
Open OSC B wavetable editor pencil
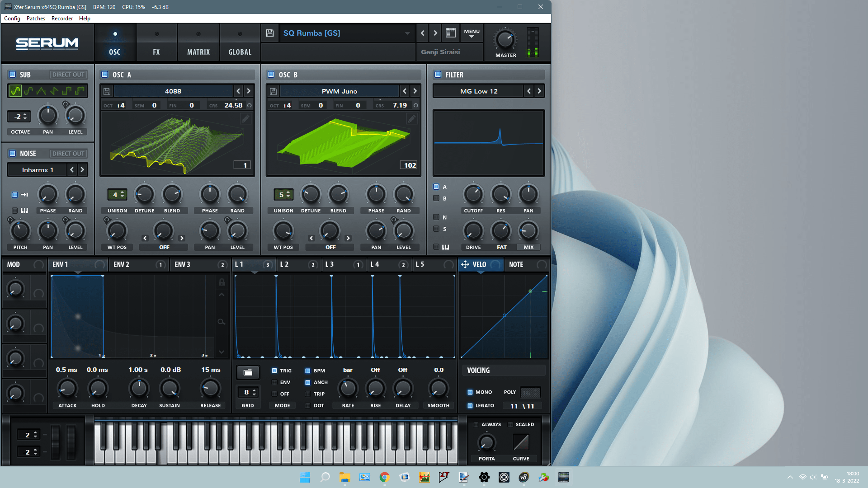point(411,119)
